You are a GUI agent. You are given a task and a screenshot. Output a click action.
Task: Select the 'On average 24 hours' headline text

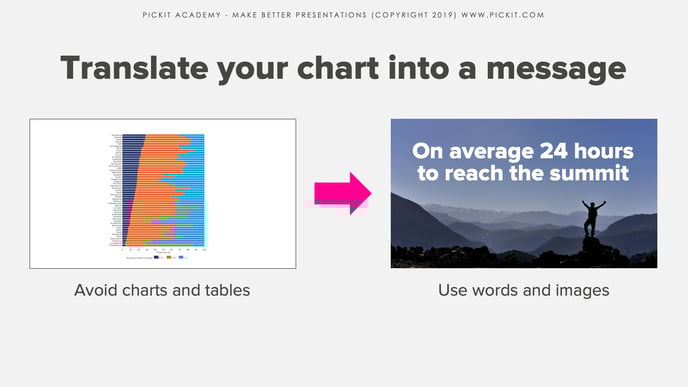(x=523, y=151)
